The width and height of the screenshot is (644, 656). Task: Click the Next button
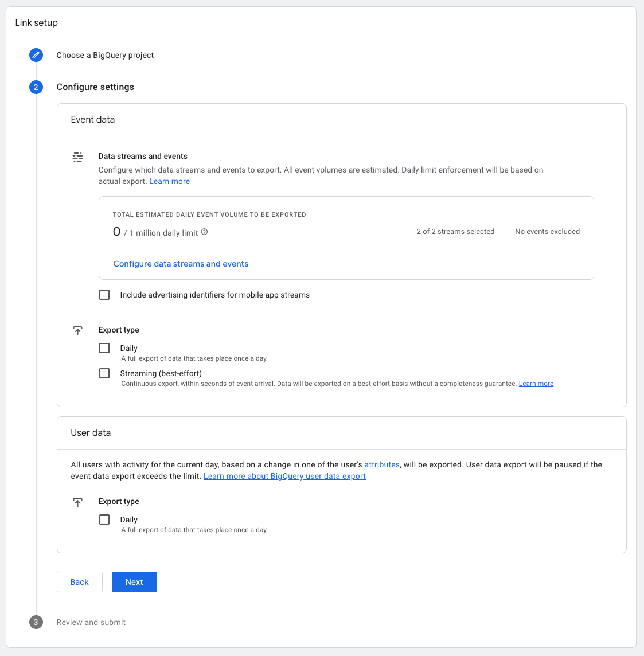click(x=134, y=582)
